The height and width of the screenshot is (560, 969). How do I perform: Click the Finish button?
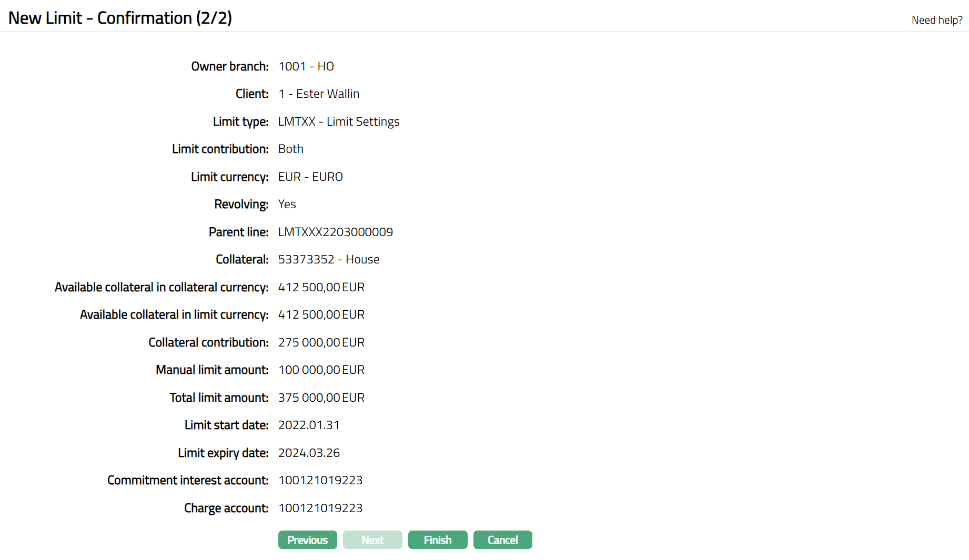[x=437, y=540]
